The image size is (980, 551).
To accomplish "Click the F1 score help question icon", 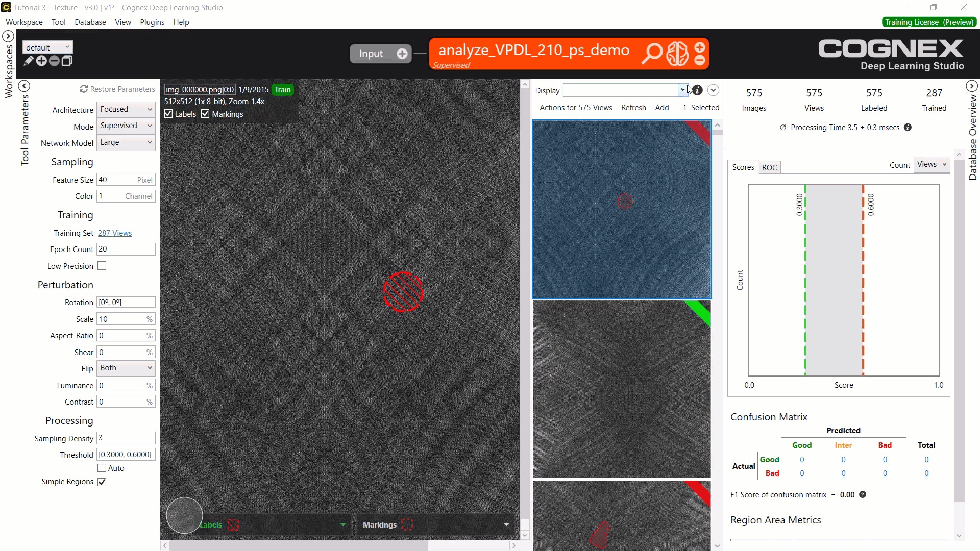I will (863, 494).
